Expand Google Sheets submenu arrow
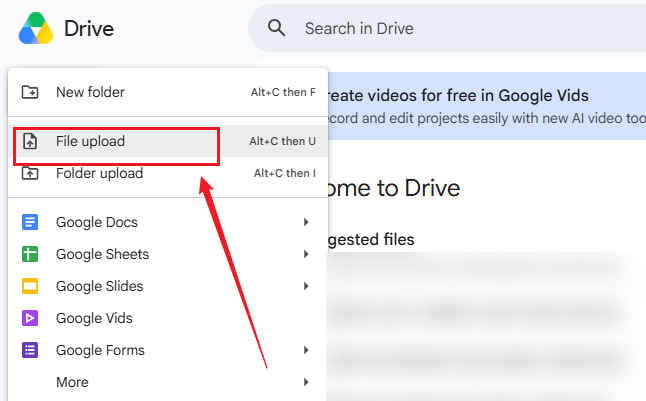The height and width of the screenshot is (401, 646). [x=306, y=254]
